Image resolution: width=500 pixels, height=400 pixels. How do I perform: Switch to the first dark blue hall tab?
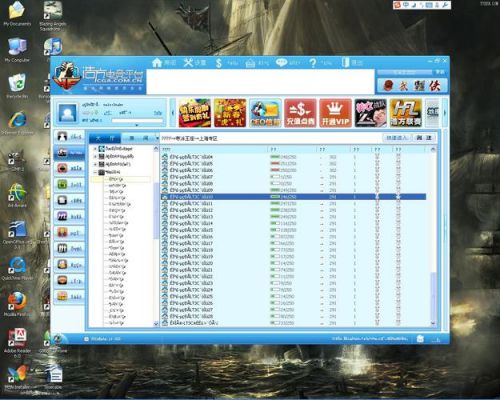coord(105,138)
